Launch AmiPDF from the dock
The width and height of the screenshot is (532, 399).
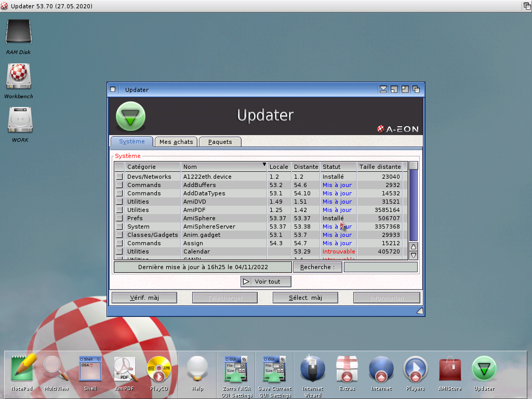coord(125,368)
